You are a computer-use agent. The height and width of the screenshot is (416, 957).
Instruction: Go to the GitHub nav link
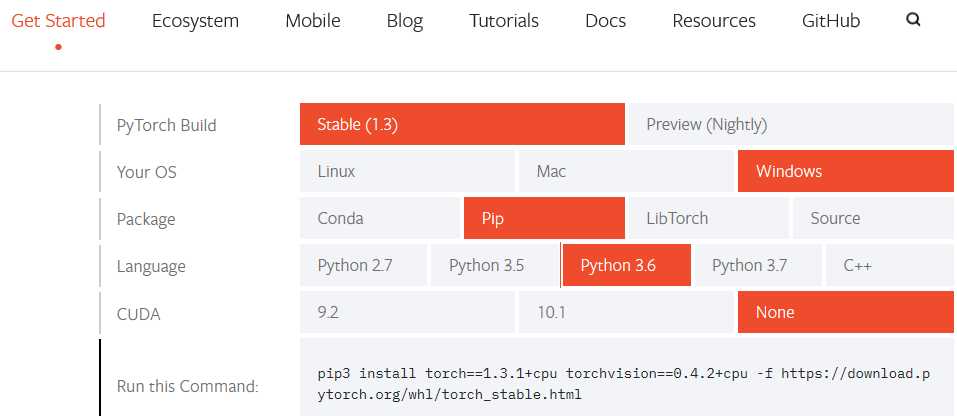point(831,21)
